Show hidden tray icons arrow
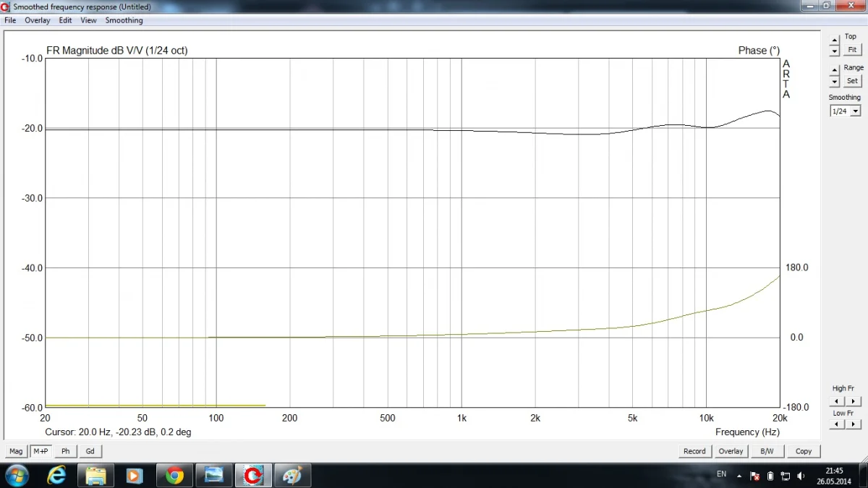868x488 pixels. pyautogui.click(x=739, y=476)
